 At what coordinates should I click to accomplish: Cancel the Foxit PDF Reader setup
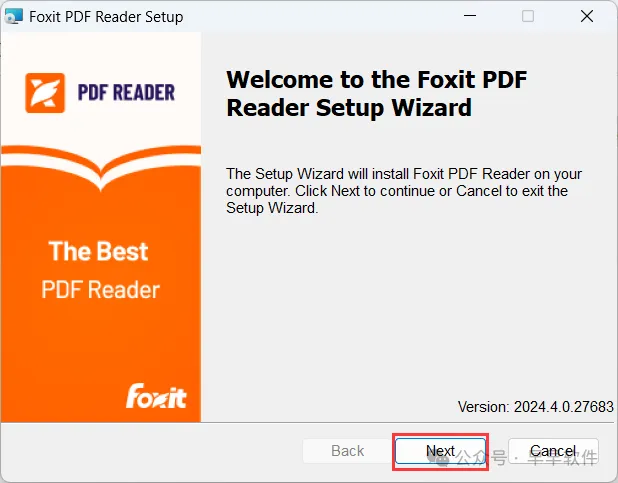(x=553, y=451)
